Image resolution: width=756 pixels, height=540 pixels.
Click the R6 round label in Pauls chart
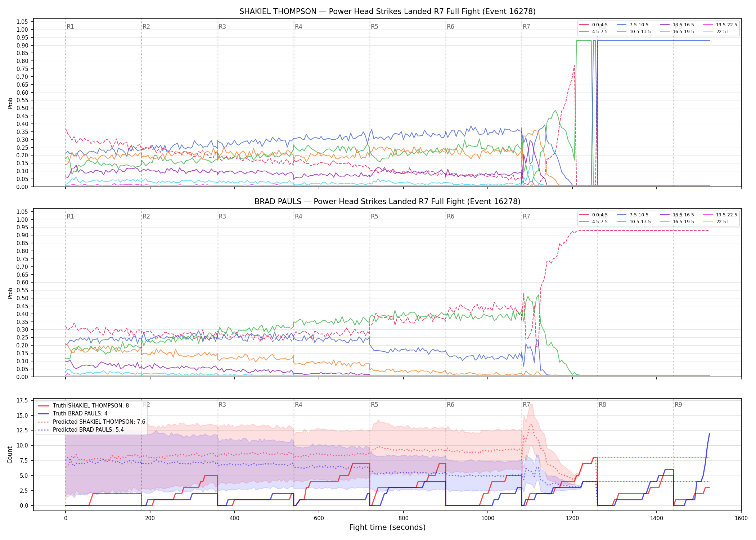click(450, 216)
